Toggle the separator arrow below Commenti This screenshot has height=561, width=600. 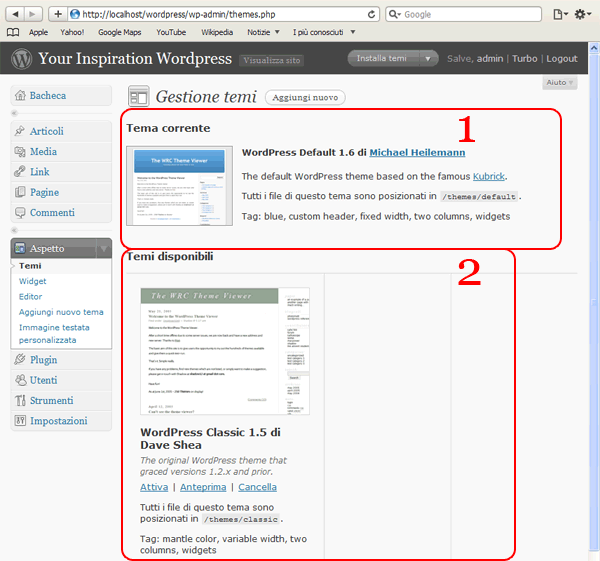tap(15, 230)
